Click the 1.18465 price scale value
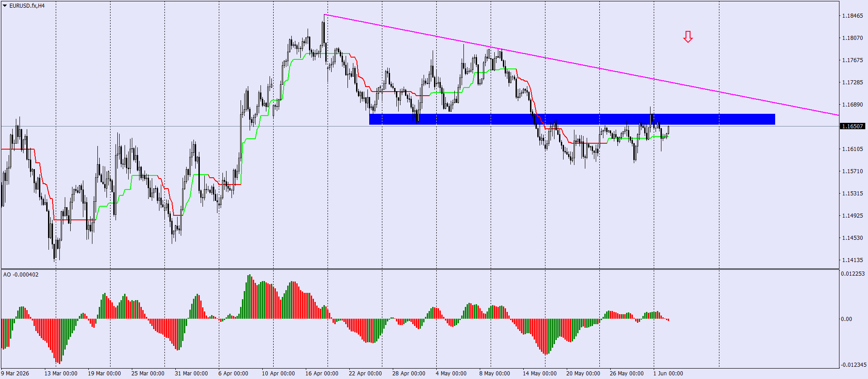868x379 pixels. [x=852, y=16]
